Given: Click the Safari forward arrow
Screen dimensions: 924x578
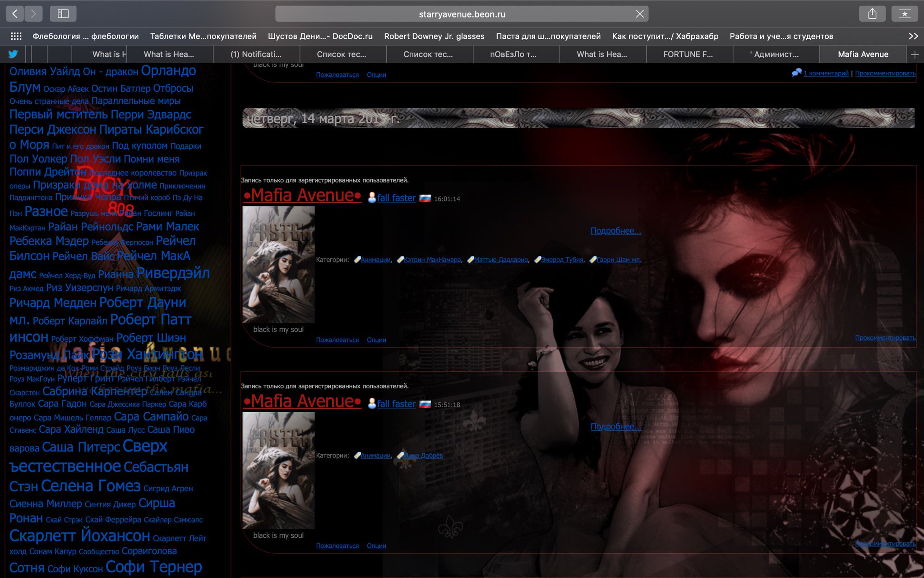Looking at the screenshot, I should 33,14.
